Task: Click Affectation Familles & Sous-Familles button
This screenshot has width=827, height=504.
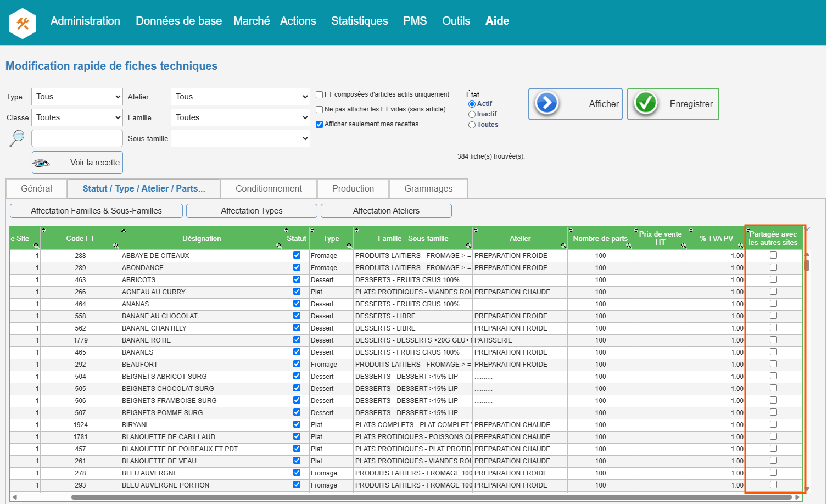Action: click(97, 211)
